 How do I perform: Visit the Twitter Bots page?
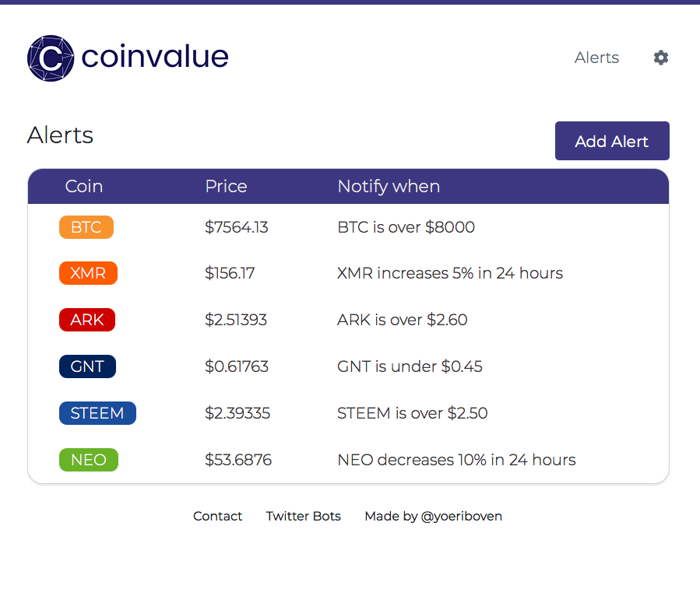pyautogui.click(x=303, y=516)
